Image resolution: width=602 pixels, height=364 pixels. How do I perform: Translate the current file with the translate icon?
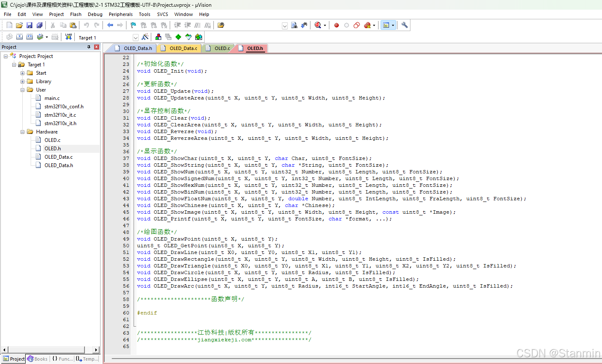coord(9,37)
